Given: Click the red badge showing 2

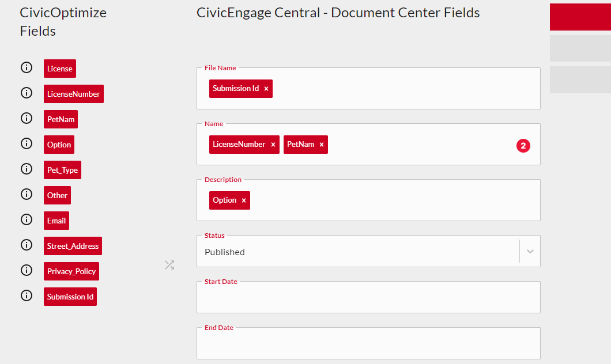Looking at the screenshot, I should point(523,146).
